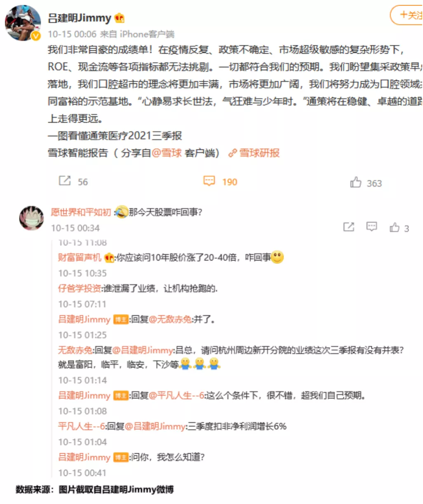423x504 pixels.
Task: Open 吕建明Jimmy's profile picture
Action: pos(23,23)
